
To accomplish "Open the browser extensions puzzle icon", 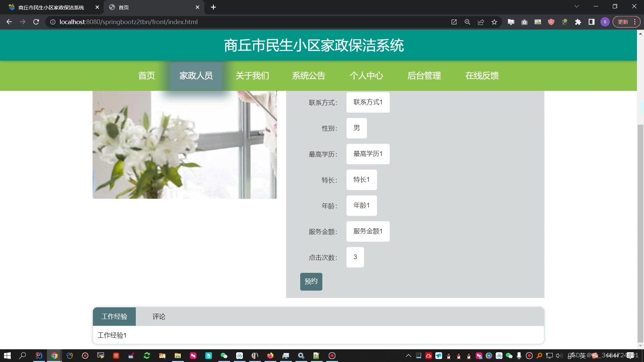I will (x=578, y=22).
